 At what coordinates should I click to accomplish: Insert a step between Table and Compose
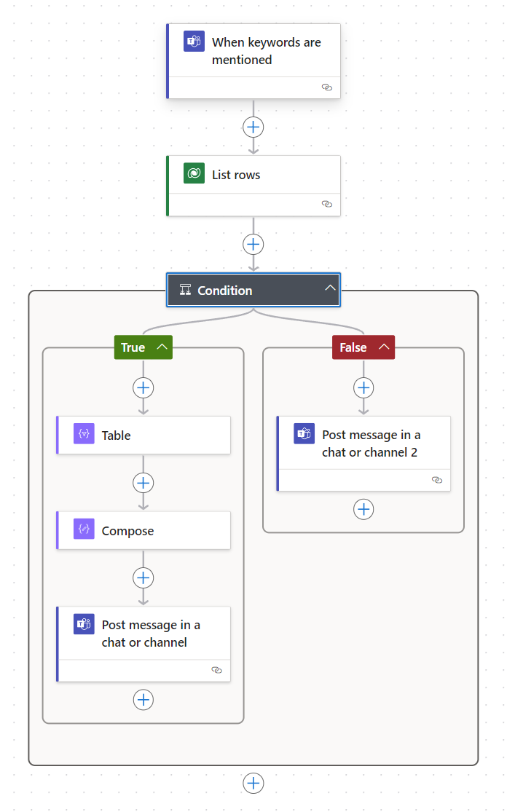[143, 482]
